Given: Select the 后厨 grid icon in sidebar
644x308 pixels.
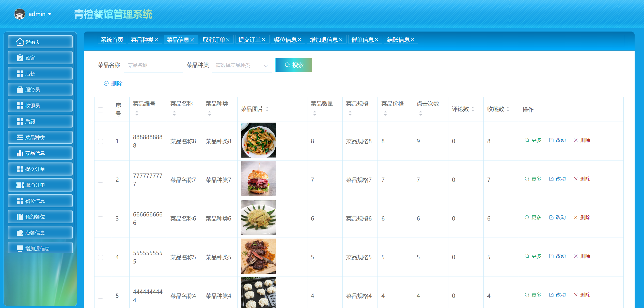Looking at the screenshot, I should point(20,121).
